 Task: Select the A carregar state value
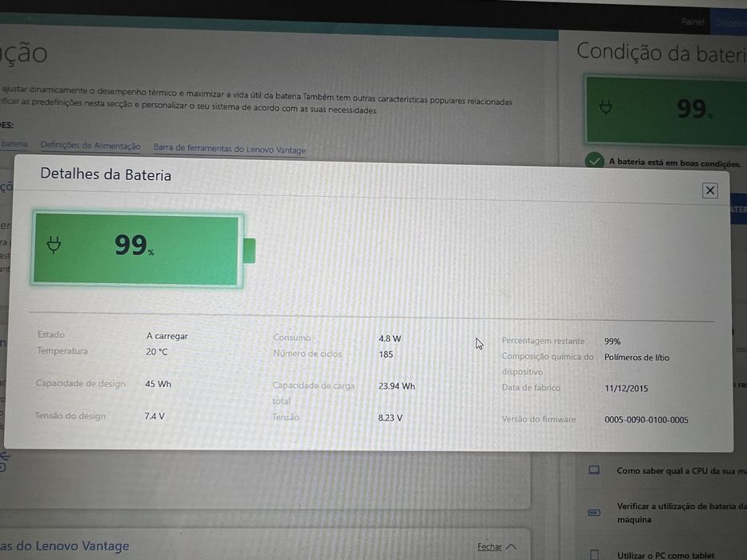(x=167, y=336)
